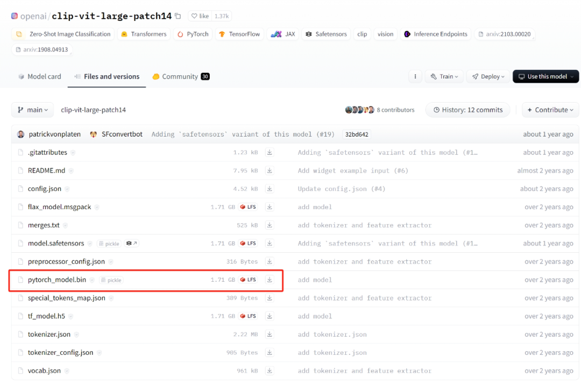
Task: Click the pickle badge on model.safetensors
Action: tap(109, 244)
